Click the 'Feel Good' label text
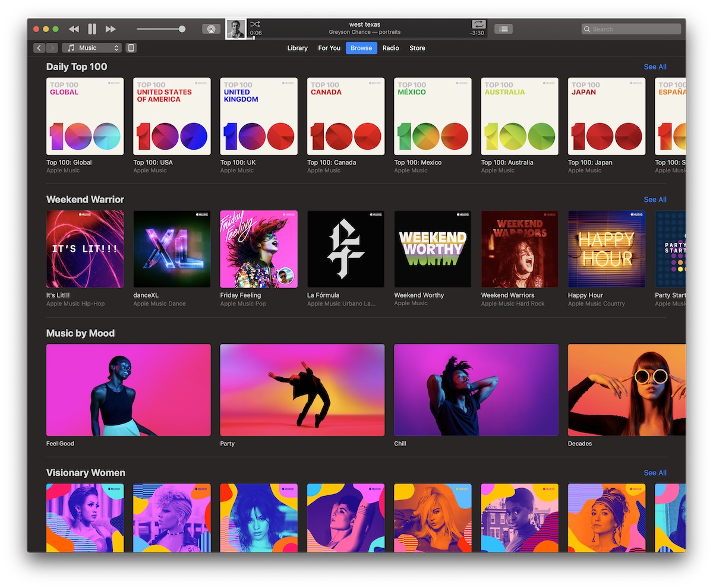The width and height of the screenshot is (713, 588). (x=60, y=444)
